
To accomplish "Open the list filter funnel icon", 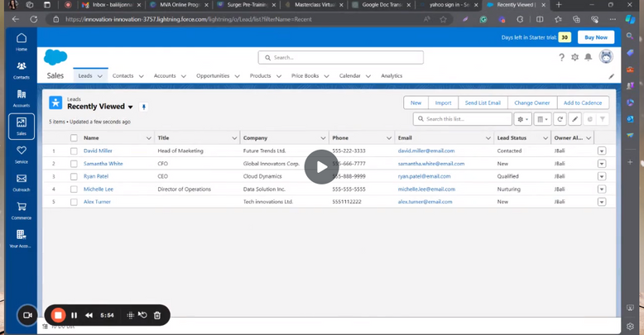I will 602,119.
